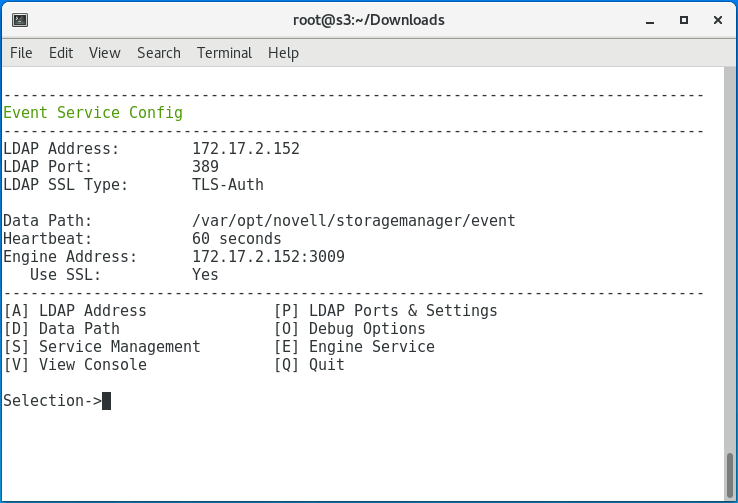Click the Quit option [Q]
The width and height of the screenshot is (738, 503).
coord(309,365)
